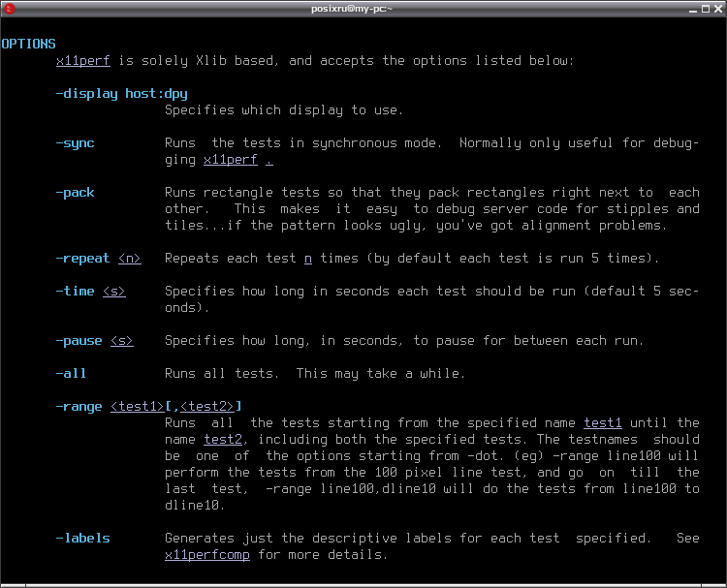Click the '-sync' option name

click(75, 143)
